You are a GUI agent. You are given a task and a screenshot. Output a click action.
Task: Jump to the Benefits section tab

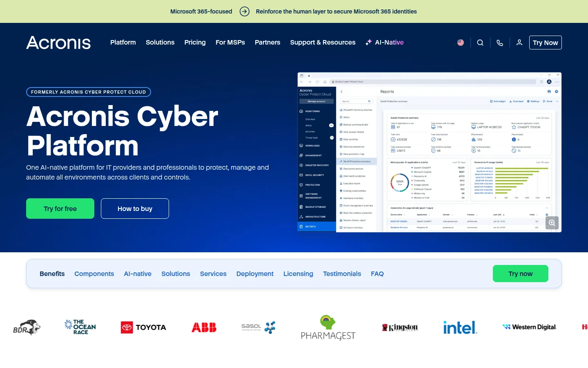tap(52, 274)
